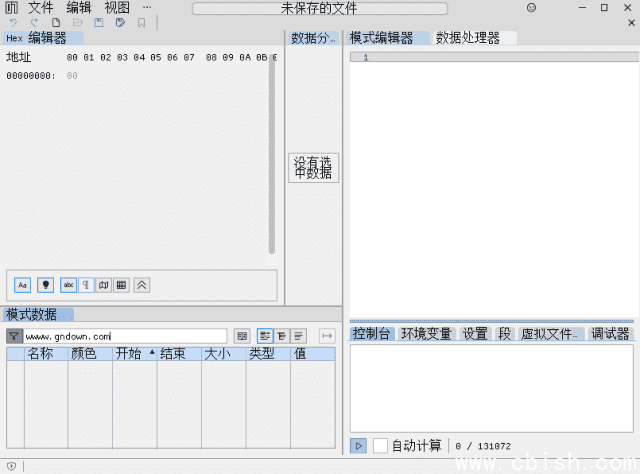Sort by the 结束 column header

click(x=179, y=354)
